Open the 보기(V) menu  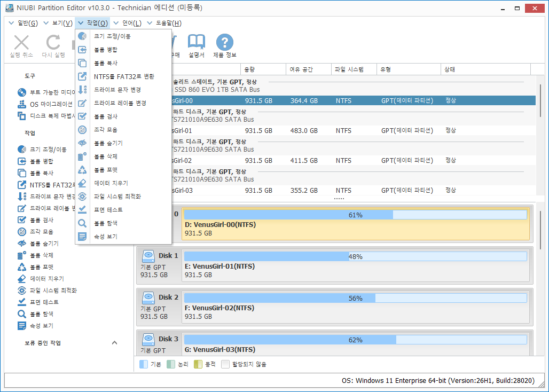point(58,23)
